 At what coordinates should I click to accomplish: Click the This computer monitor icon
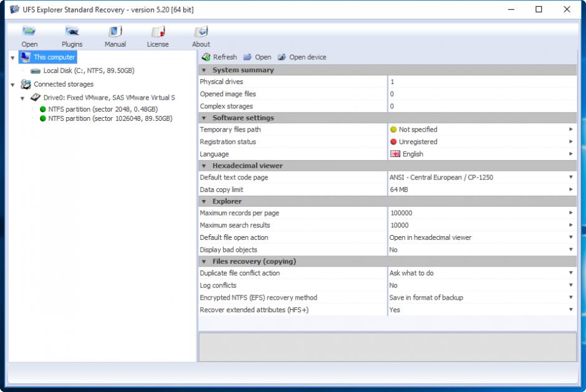click(26, 57)
